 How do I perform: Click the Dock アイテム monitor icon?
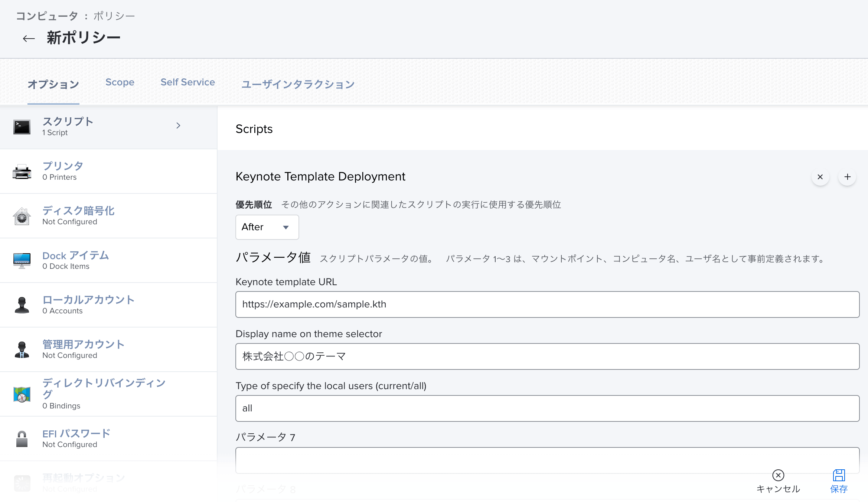pyautogui.click(x=22, y=261)
